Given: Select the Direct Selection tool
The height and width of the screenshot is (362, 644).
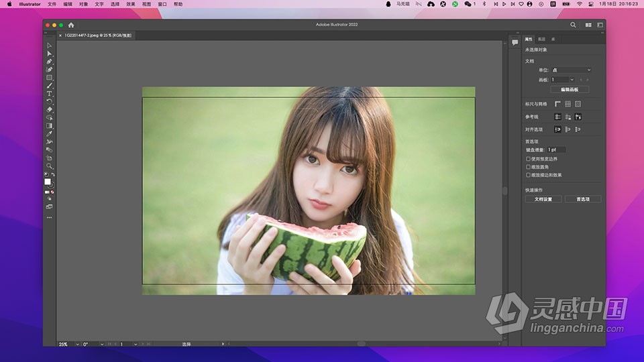Looking at the screenshot, I should (x=49, y=54).
